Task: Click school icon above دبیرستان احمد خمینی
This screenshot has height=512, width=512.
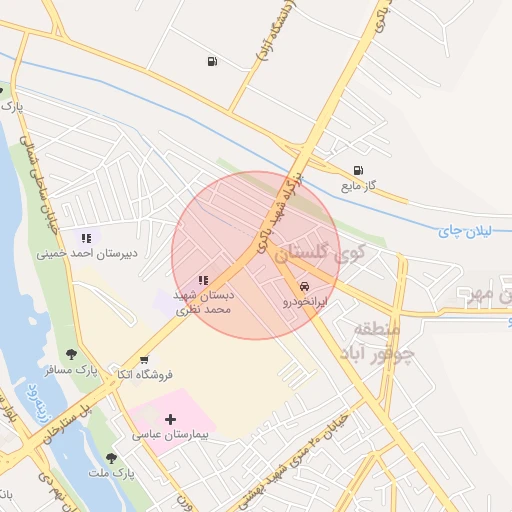Action: [x=86, y=238]
